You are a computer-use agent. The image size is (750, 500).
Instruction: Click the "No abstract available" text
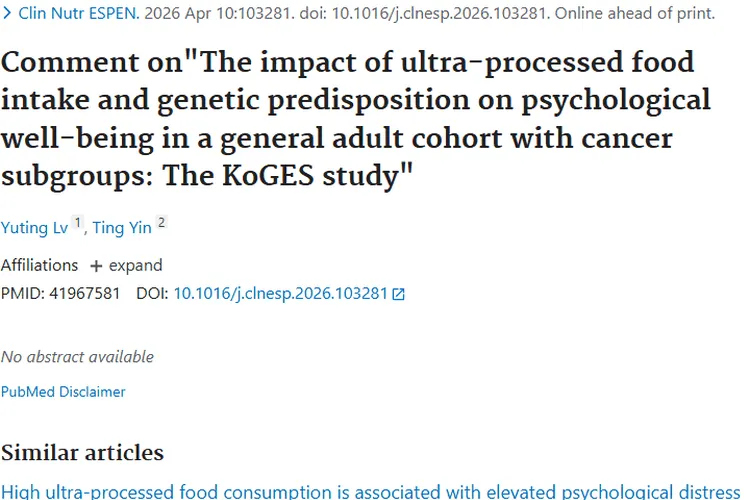77,356
